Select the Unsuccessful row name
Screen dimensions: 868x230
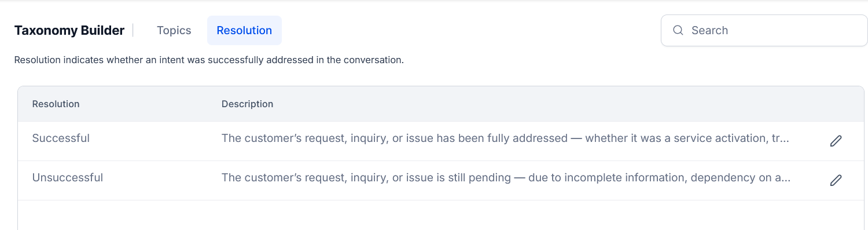pyautogui.click(x=68, y=178)
